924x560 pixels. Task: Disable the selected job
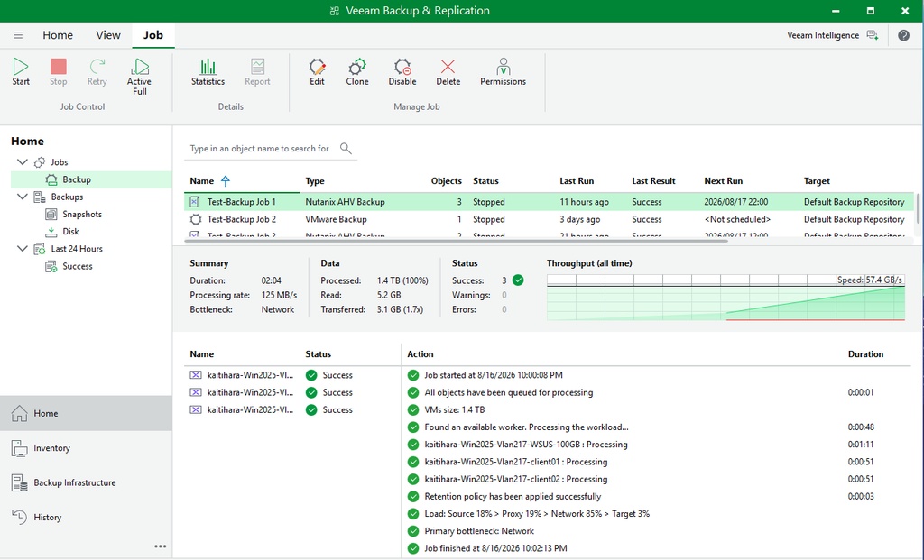402,72
